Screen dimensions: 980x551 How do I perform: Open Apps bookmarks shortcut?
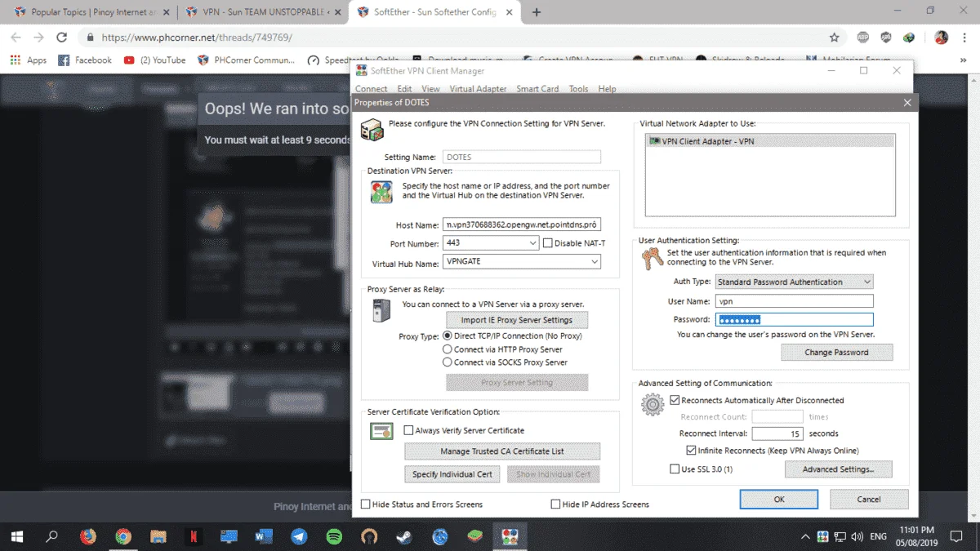tap(29, 60)
